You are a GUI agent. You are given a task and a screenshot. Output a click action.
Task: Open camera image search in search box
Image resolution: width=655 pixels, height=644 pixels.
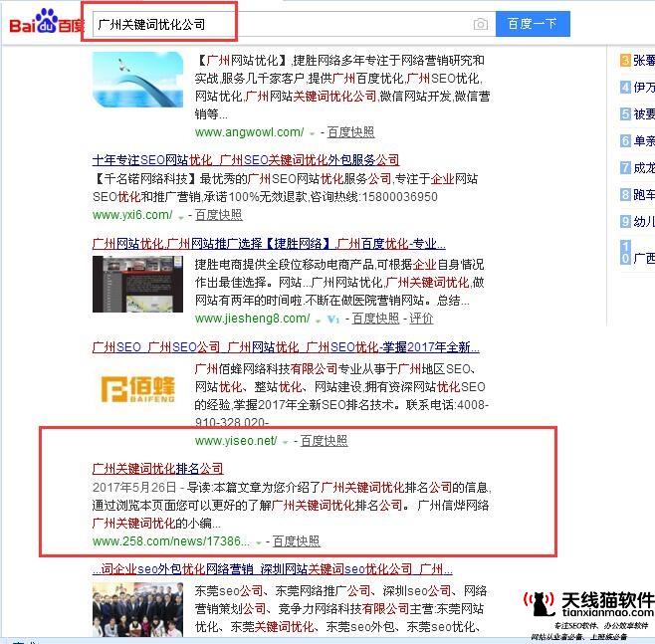pos(481,24)
